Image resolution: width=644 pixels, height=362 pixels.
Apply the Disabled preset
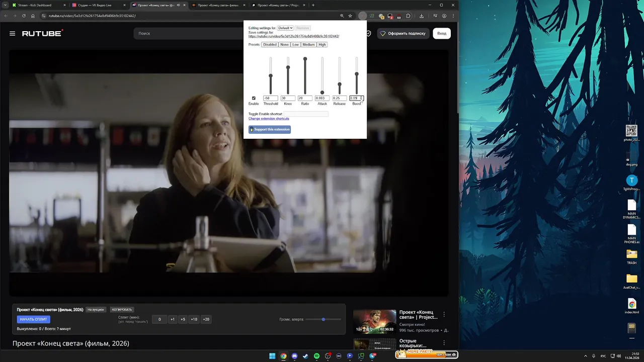[x=270, y=45]
